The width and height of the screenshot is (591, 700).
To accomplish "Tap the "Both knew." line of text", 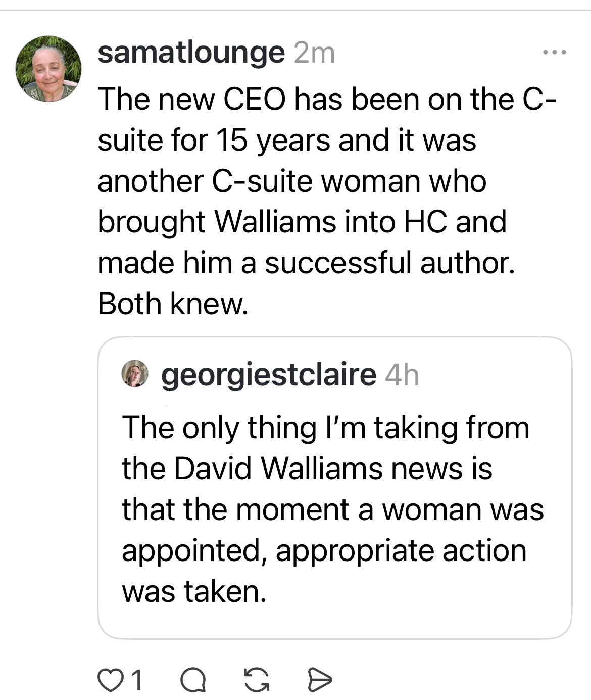I will point(173,304).
